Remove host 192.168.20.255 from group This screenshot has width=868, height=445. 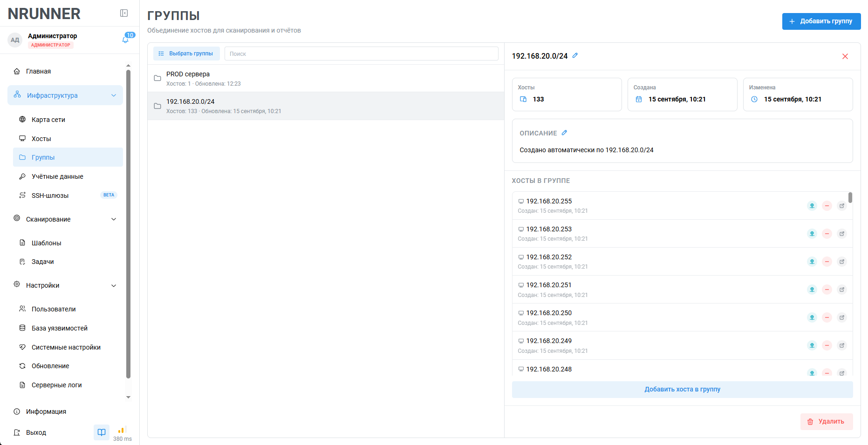point(827,206)
